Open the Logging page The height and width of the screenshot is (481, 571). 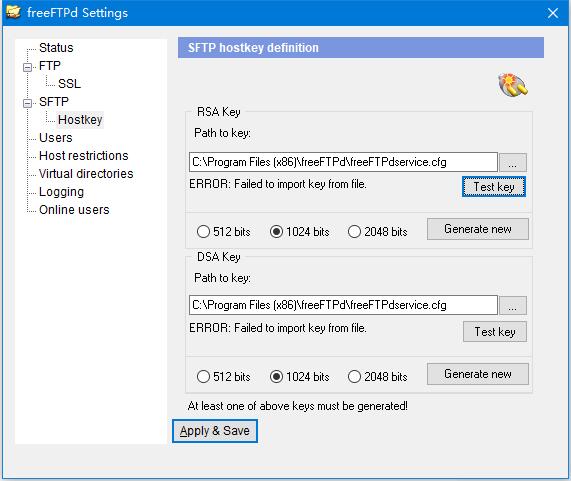[62, 192]
